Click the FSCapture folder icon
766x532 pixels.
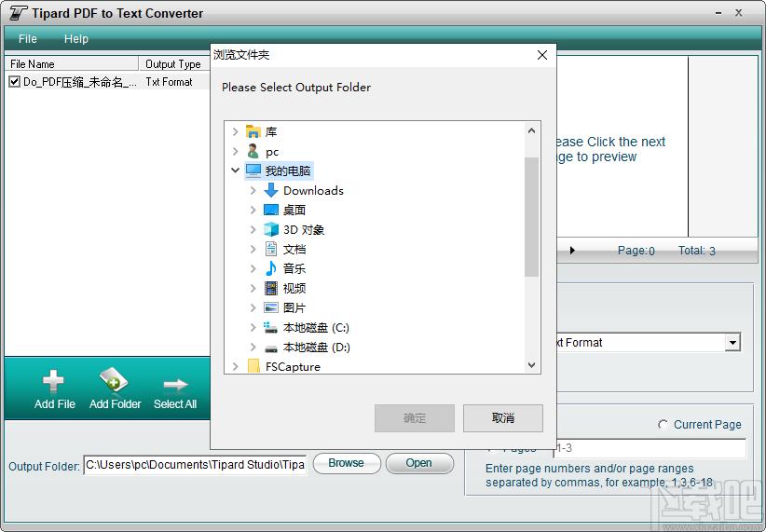[253, 366]
